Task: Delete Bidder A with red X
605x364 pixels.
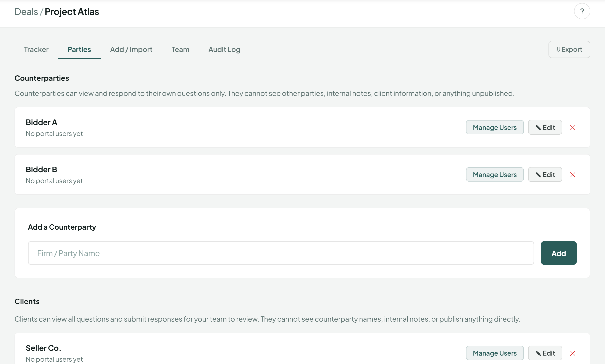Action: pyautogui.click(x=572, y=127)
